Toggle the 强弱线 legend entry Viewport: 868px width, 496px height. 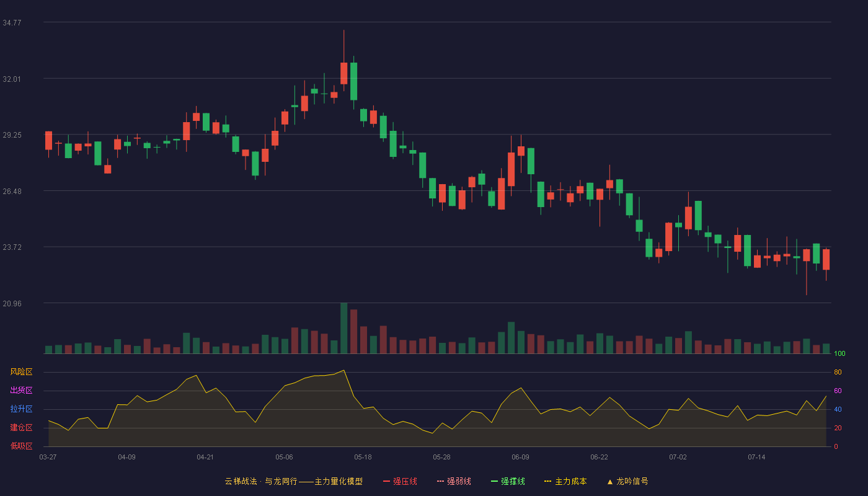click(x=454, y=481)
